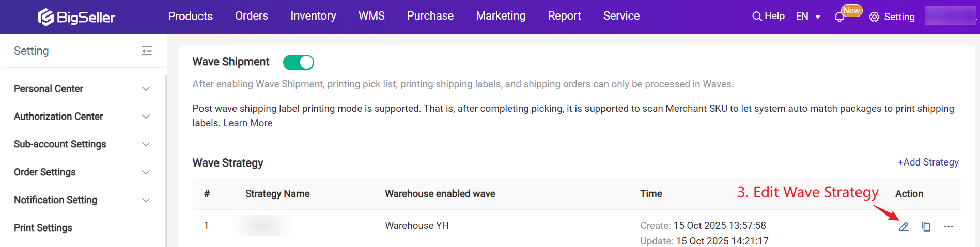The width and height of the screenshot is (980, 247).
Task: Copy the wave strategy with duplicate icon
Action: click(926, 227)
